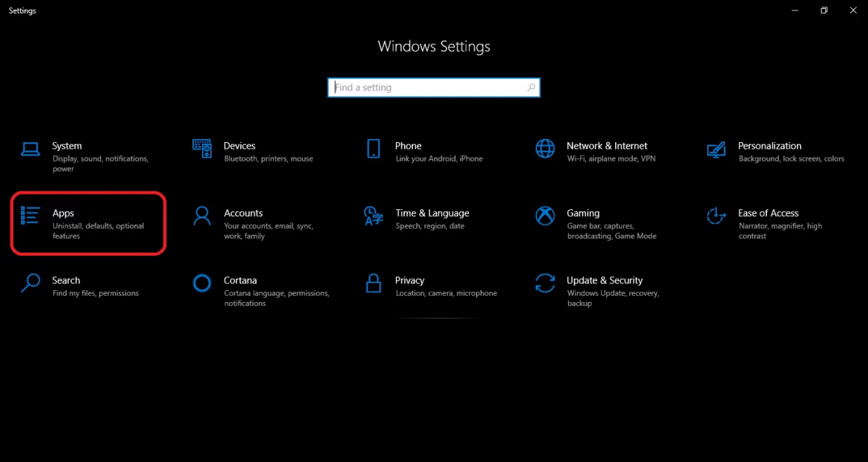Click 'Narrator, magnifier, high contrast' text
Image resolution: width=868 pixels, height=462 pixels.
[x=780, y=231]
